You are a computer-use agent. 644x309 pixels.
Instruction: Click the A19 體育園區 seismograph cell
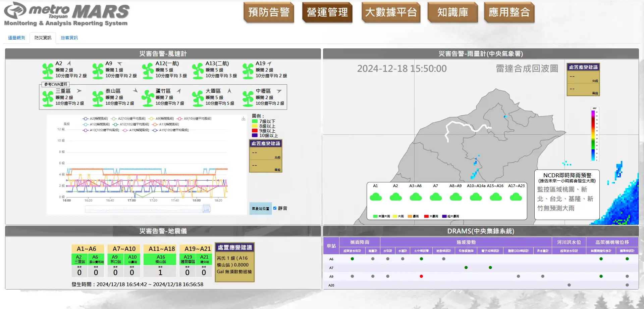188,259
